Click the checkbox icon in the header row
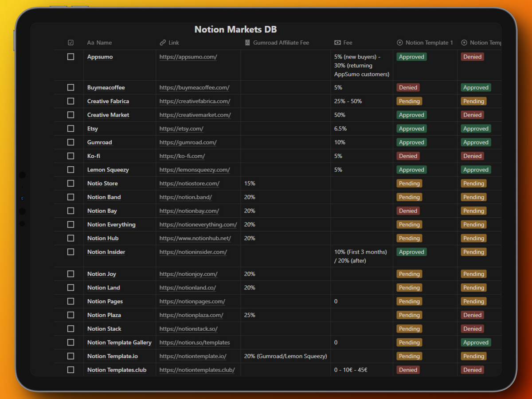 (x=70, y=43)
